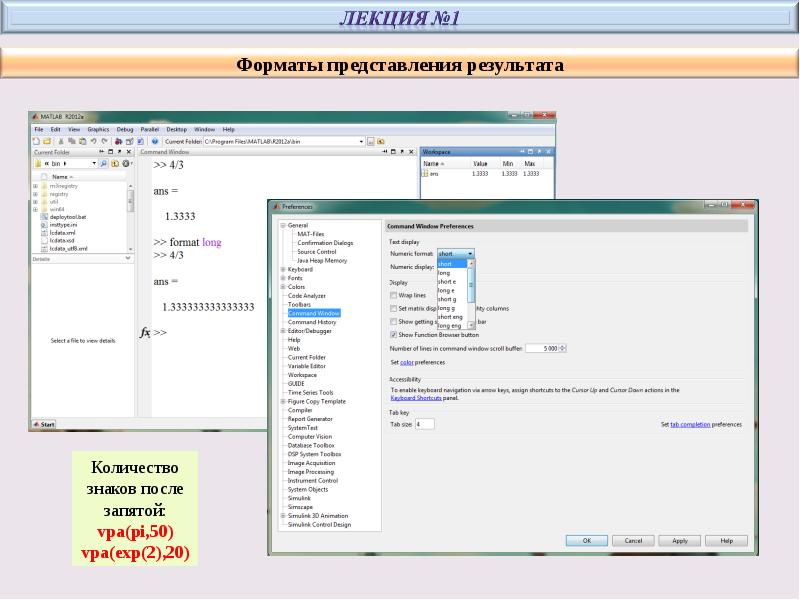Viewport: 800px width, 600px height.
Task: Click the Open File toolbar icon
Action: (44, 142)
